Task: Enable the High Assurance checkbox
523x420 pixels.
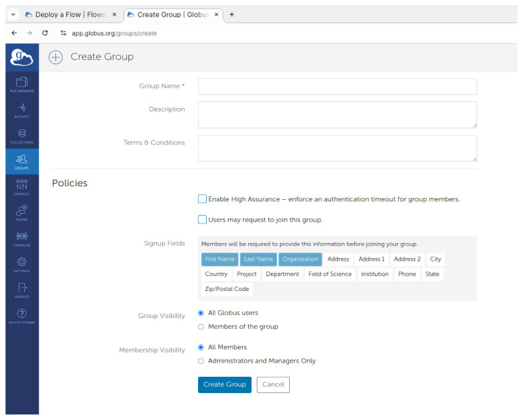Action: tap(202, 199)
